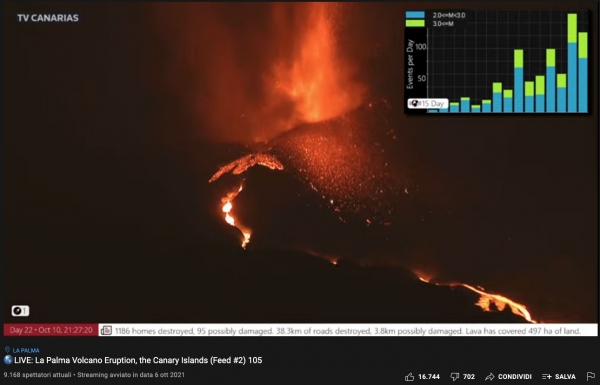
Task: Click the camera 1 indicator icon
Action: click(x=20, y=311)
